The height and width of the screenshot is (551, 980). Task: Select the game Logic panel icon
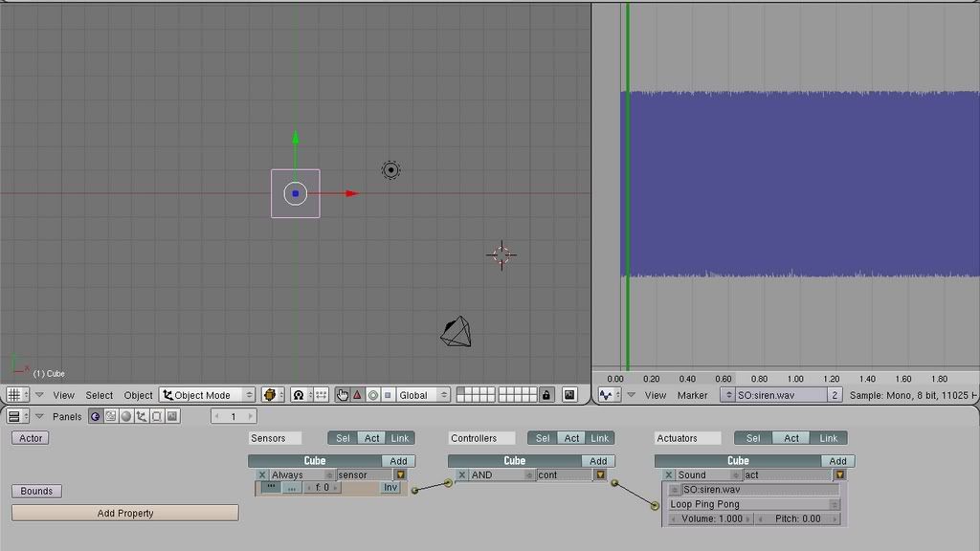(x=94, y=415)
